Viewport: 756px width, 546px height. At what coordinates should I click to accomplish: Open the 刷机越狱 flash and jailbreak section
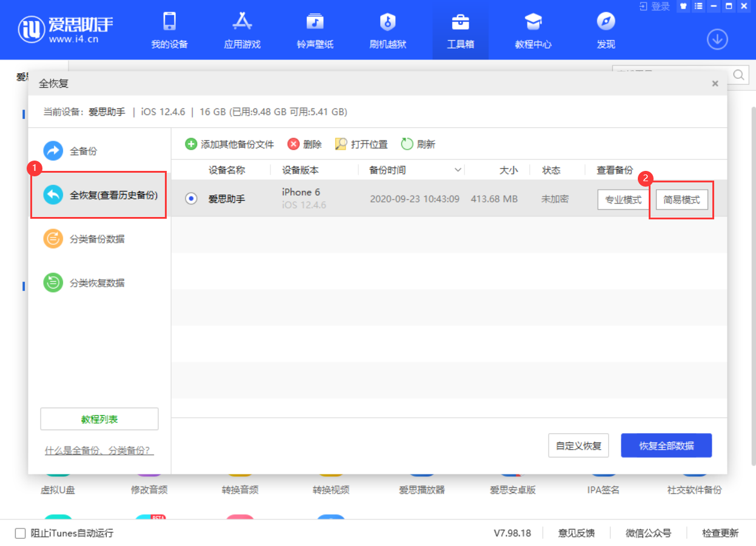pyautogui.click(x=387, y=29)
